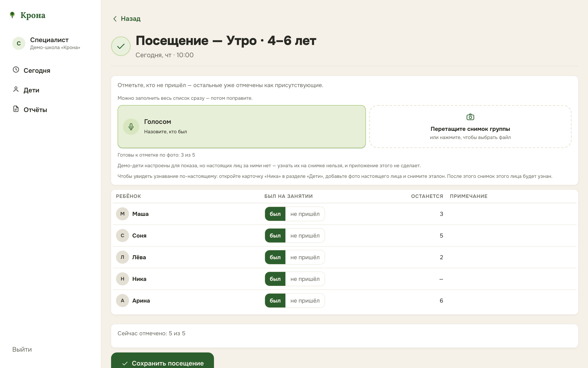588x368 pixels.
Task: Mark Лёва as не пришёл
Action: coord(305,257)
